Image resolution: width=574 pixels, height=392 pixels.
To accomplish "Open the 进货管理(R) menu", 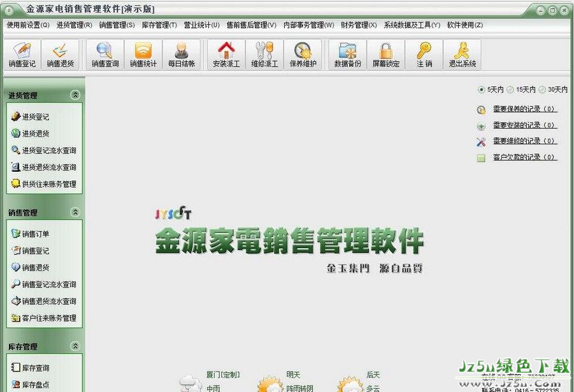I will [x=75, y=25].
